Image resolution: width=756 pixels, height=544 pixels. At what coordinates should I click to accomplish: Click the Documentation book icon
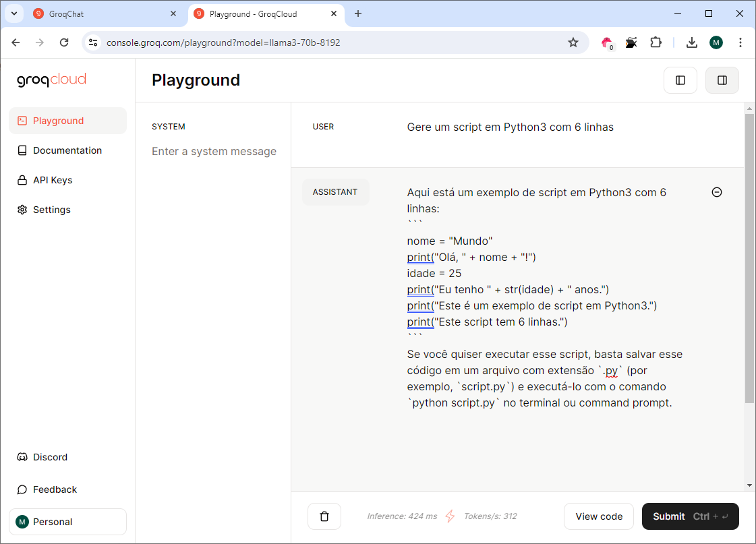(x=22, y=150)
